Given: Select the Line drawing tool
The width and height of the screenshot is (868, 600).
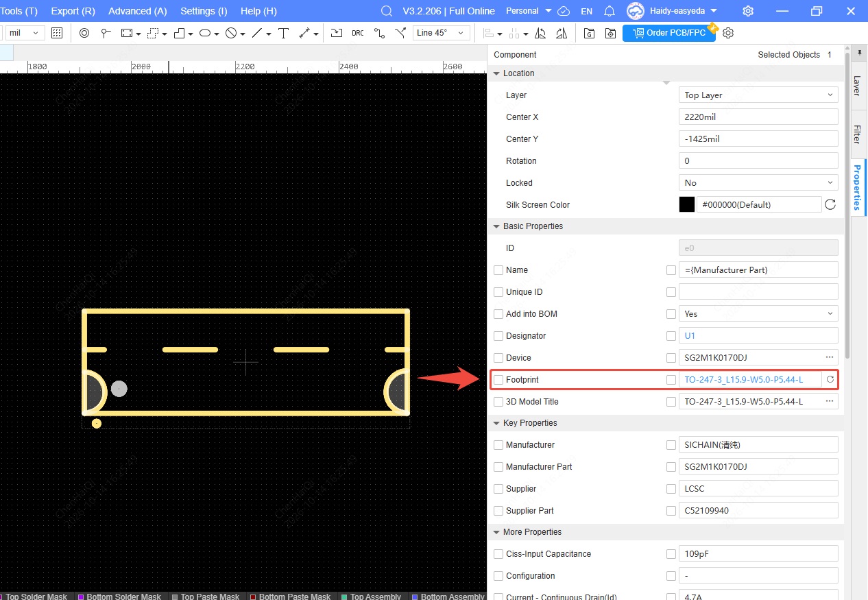Looking at the screenshot, I should tap(257, 33).
